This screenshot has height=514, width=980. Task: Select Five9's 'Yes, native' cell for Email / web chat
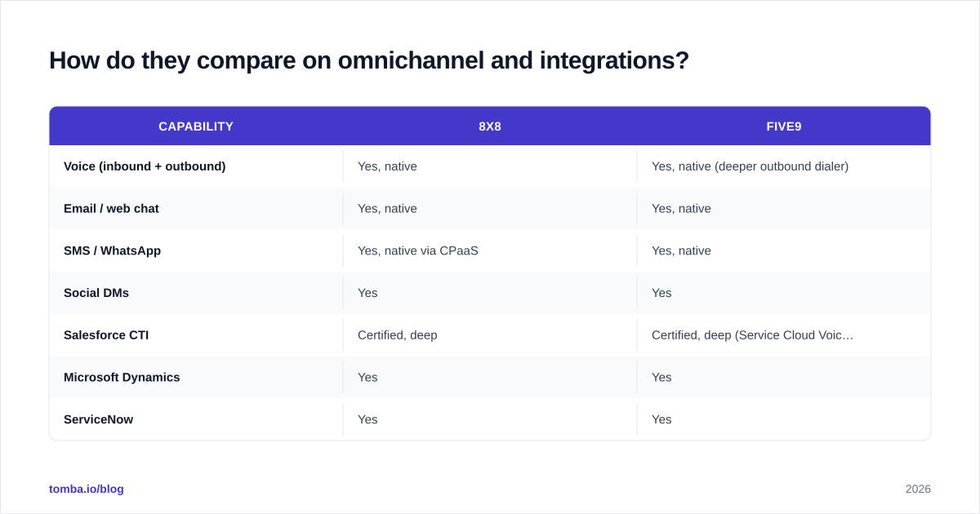784,209
